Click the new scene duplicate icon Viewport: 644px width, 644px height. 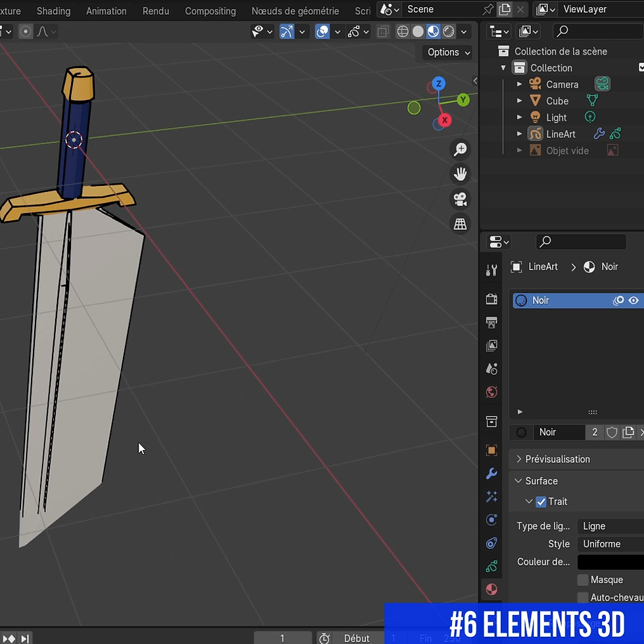pyautogui.click(x=505, y=9)
